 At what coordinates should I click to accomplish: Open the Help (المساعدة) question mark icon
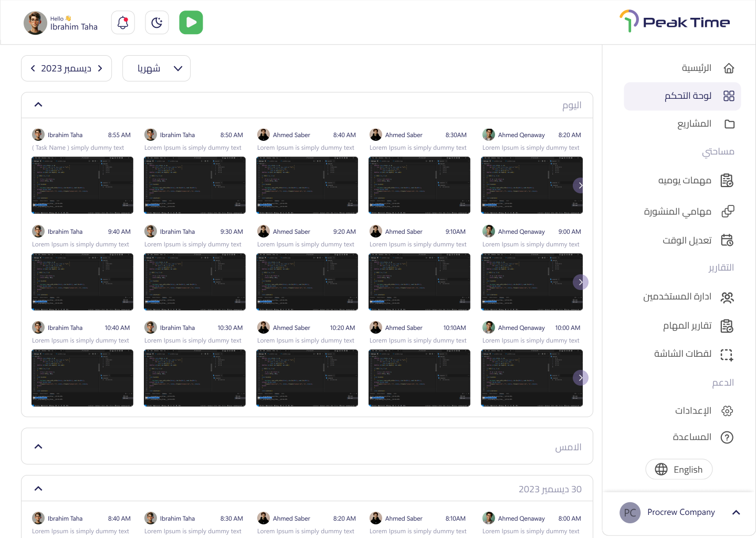[727, 437]
